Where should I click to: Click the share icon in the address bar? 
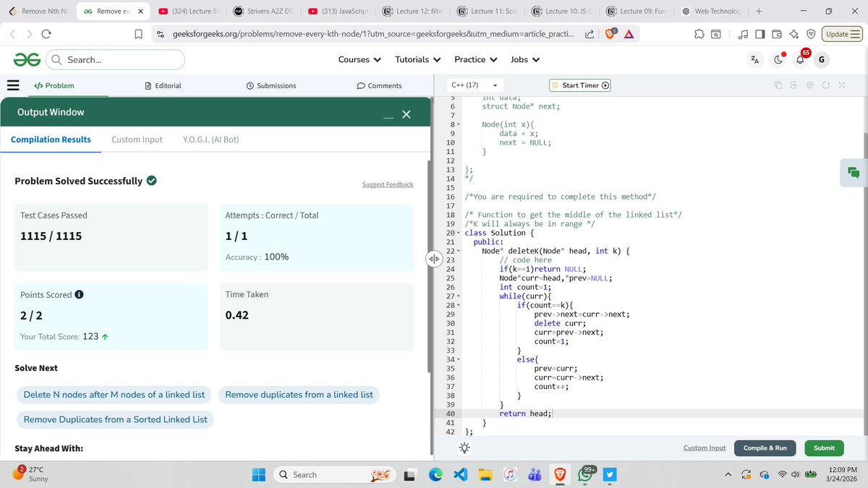(589, 34)
